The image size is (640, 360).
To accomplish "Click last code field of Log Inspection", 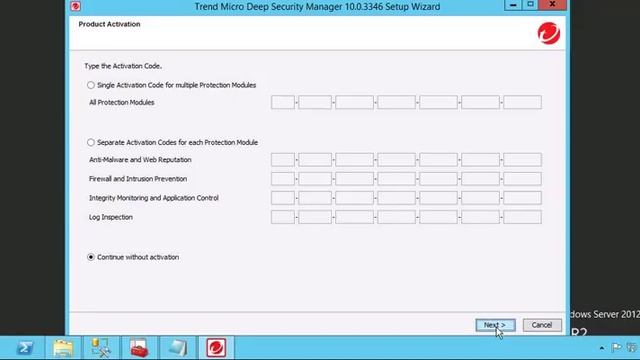I will [x=522, y=217].
